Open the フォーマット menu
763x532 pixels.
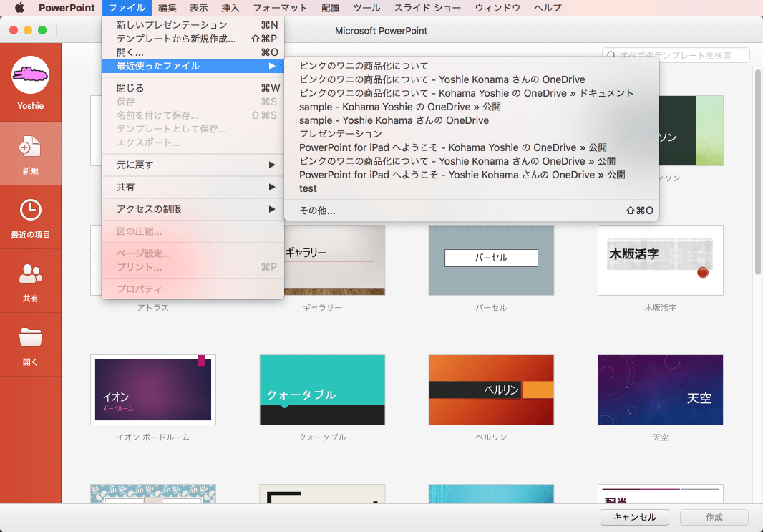(x=281, y=8)
